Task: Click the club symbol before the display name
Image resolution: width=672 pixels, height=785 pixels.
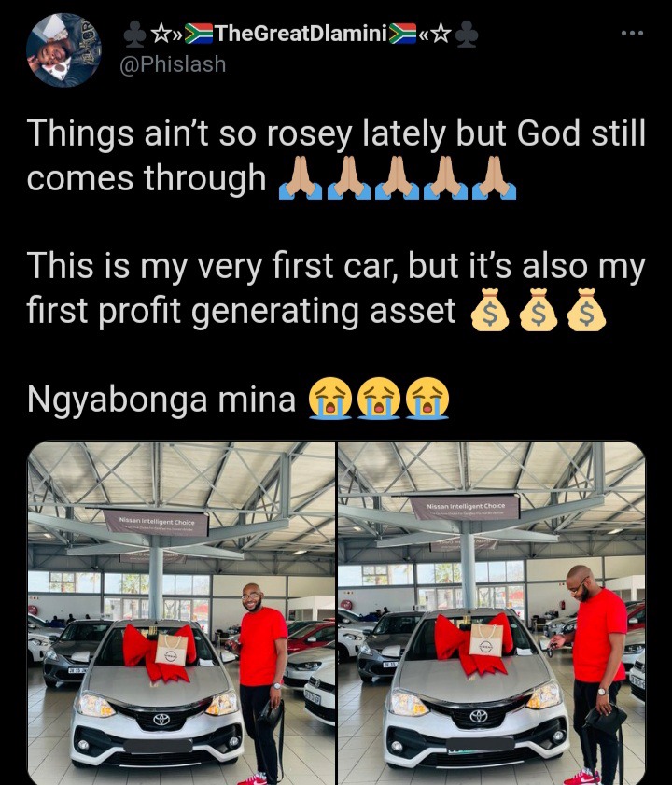Action: click(x=134, y=34)
